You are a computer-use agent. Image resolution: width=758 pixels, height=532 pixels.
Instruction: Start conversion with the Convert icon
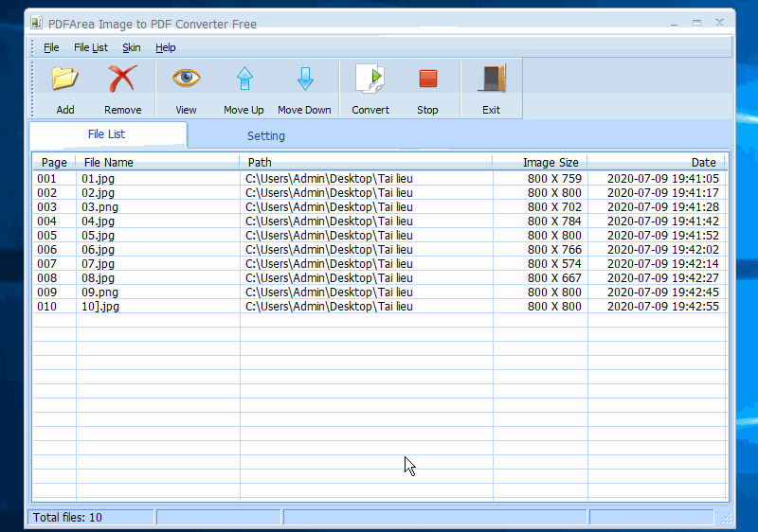370,79
